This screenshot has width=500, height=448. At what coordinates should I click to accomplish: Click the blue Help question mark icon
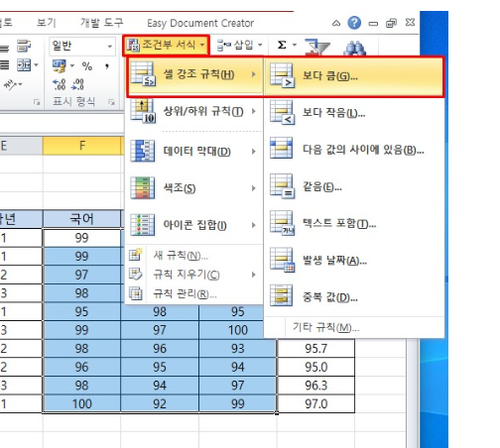[x=354, y=23]
